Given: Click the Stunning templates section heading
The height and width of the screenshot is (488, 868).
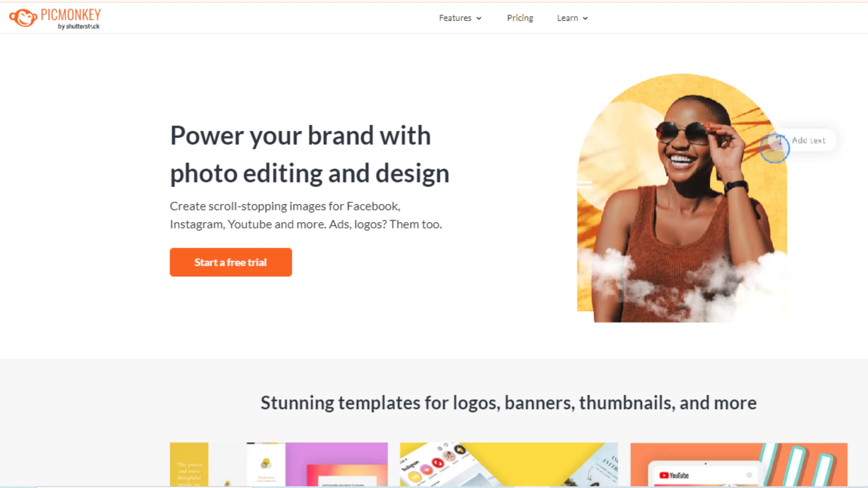Looking at the screenshot, I should click(x=509, y=403).
